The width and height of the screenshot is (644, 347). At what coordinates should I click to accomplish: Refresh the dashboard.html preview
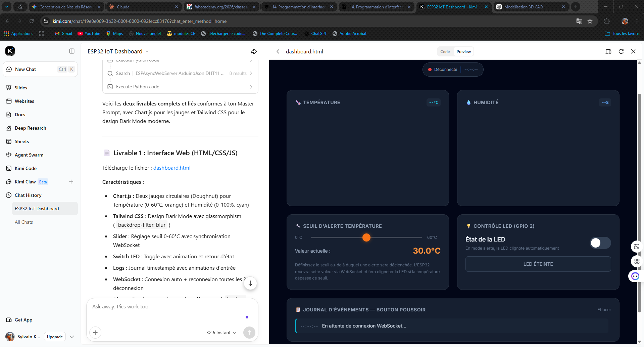click(x=621, y=51)
